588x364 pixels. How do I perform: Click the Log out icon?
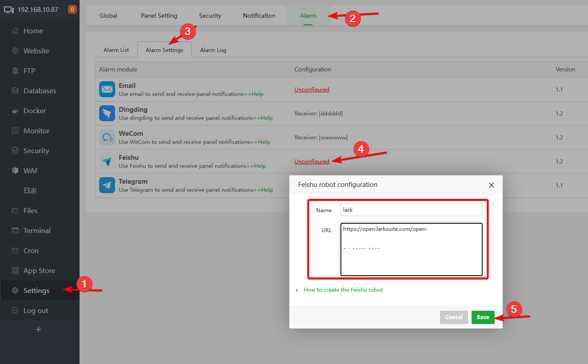pyautogui.click(x=16, y=311)
